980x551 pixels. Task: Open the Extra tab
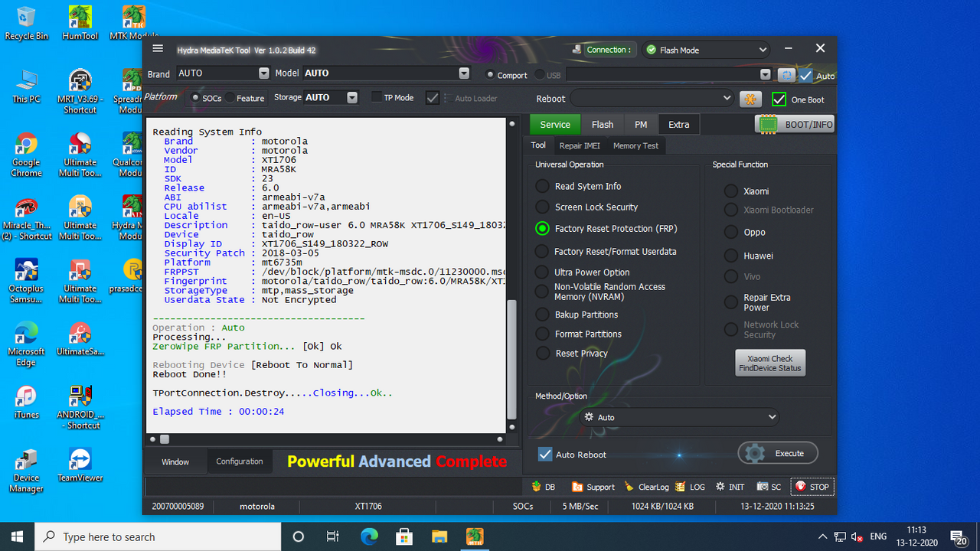pos(678,125)
